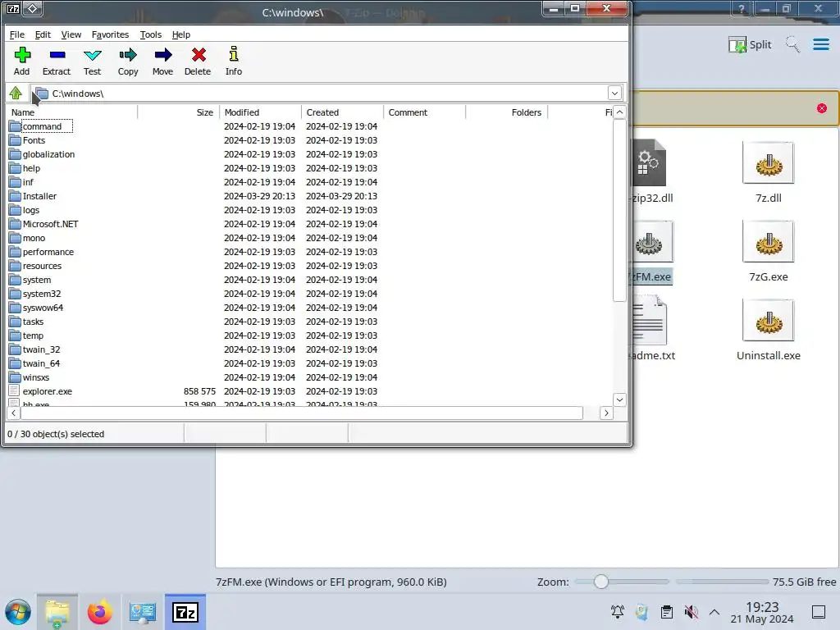The height and width of the screenshot is (630, 840).
Task: Click the vertical scrollbar thumb in file list
Action: tap(620, 211)
